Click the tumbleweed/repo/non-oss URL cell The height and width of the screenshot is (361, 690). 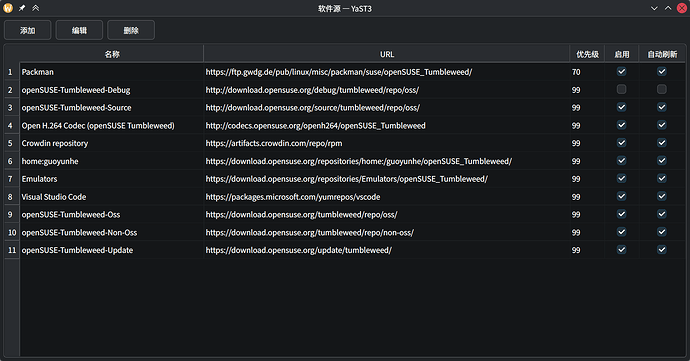tap(387, 232)
